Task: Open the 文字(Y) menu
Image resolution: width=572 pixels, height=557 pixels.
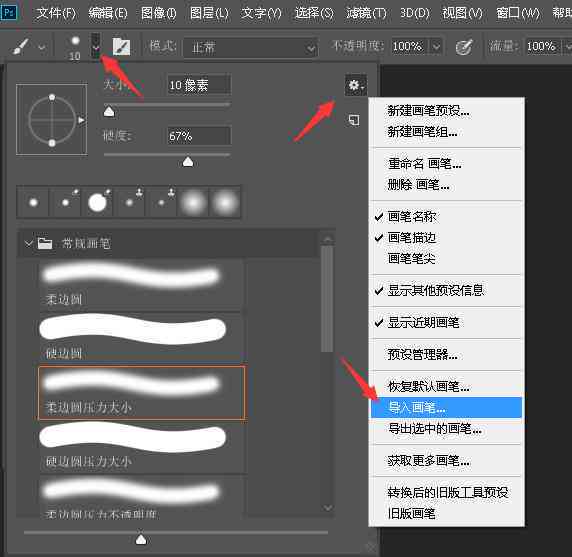Action: coord(261,13)
